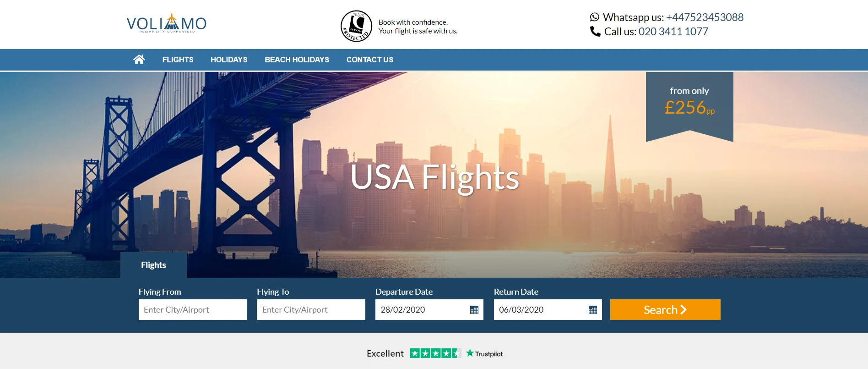Viewport: 868px width, 369px height.
Task: Click the Trustpilot five-star rating
Action: (x=435, y=353)
